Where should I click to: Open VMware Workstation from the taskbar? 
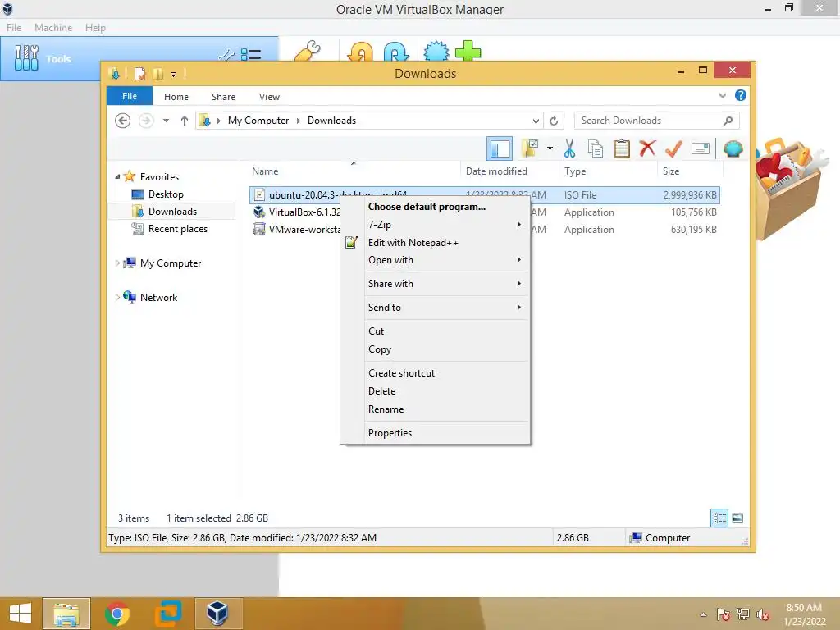[x=168, y=614]
